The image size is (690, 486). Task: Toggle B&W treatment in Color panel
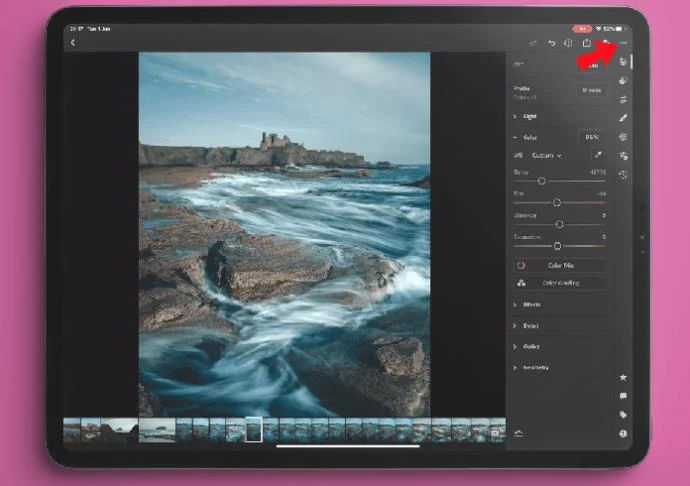[x=591, y=136]
